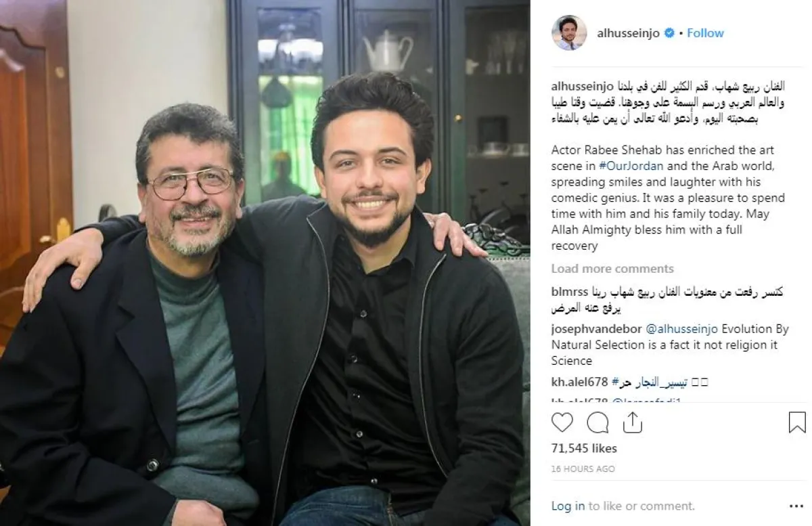This screenshot has height=526, width=812.
Task: Click the alhusseinjo profile avatar
Action: pyautogui.click(x=568, y=32)
